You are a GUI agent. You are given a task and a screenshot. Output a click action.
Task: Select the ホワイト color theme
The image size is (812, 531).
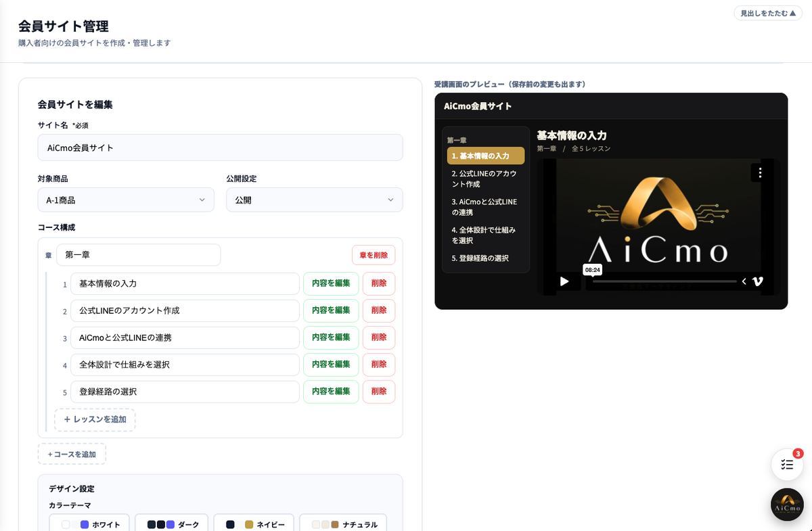[x=89, y=524]
